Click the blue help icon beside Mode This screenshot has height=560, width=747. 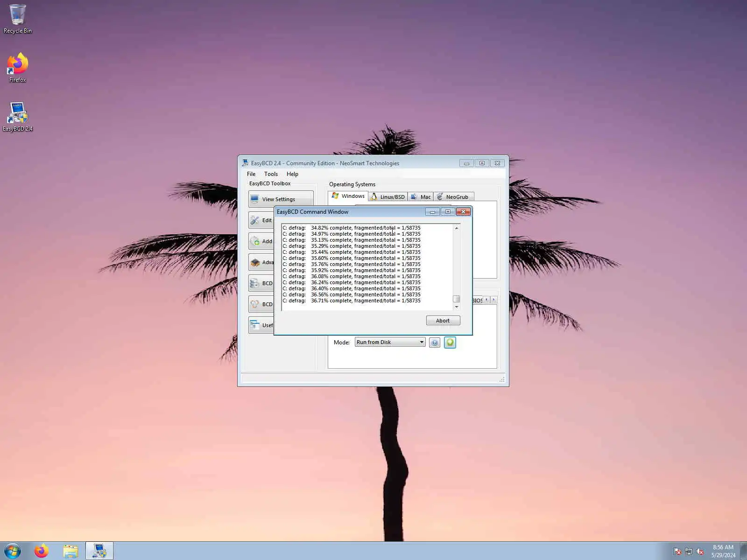[x=435, y=343]
